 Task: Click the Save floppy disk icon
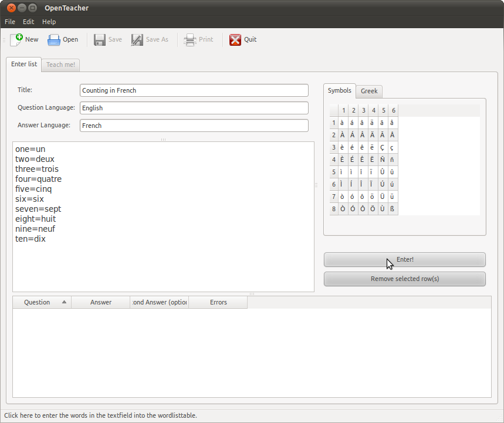(100, 39)
